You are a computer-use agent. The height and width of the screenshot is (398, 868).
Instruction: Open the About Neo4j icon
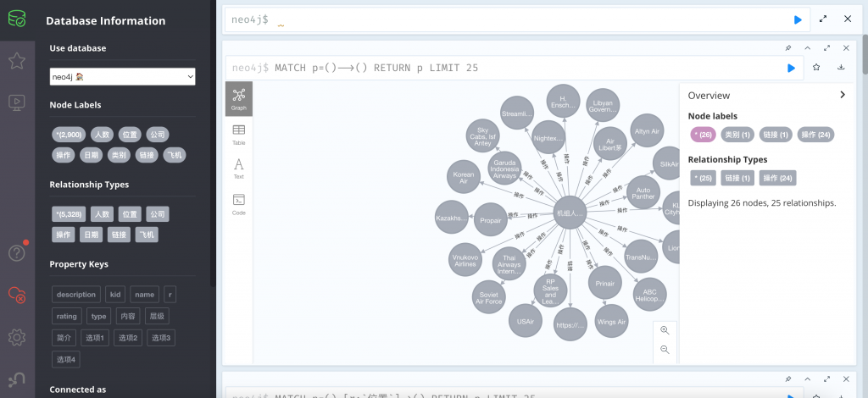click(x=17, y=379)
